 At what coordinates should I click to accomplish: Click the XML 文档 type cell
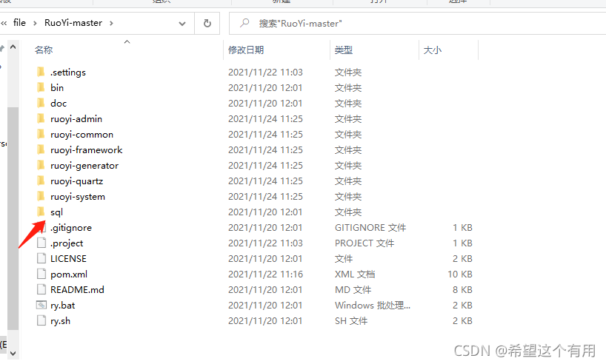(x=355, y=274)
